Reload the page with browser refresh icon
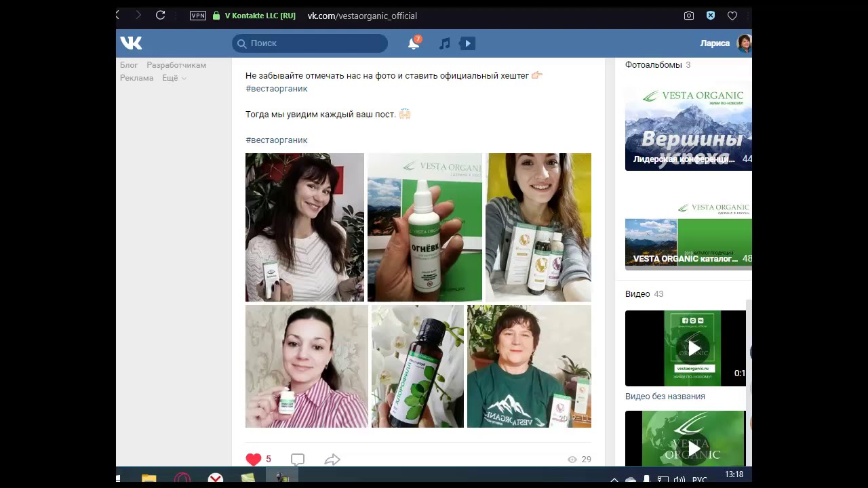Screen dimensions: 868x488 tap(161, 15)
